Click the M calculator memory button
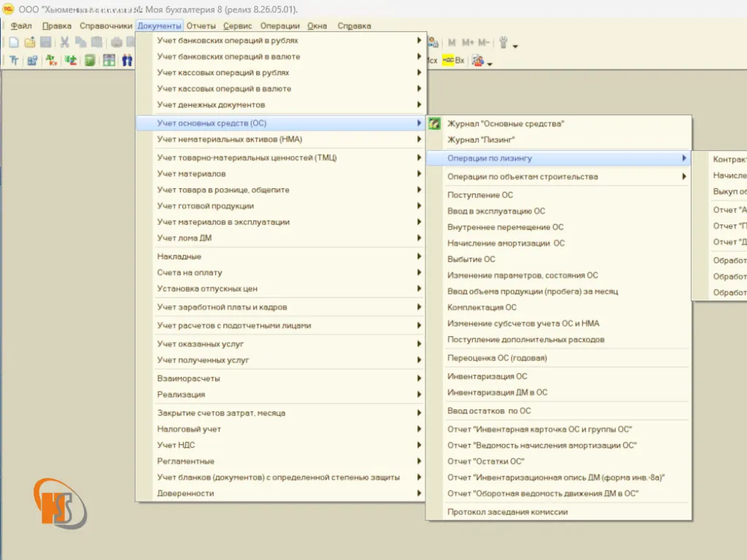Viewport: 747px width, 560px height. tap(452, 43)
